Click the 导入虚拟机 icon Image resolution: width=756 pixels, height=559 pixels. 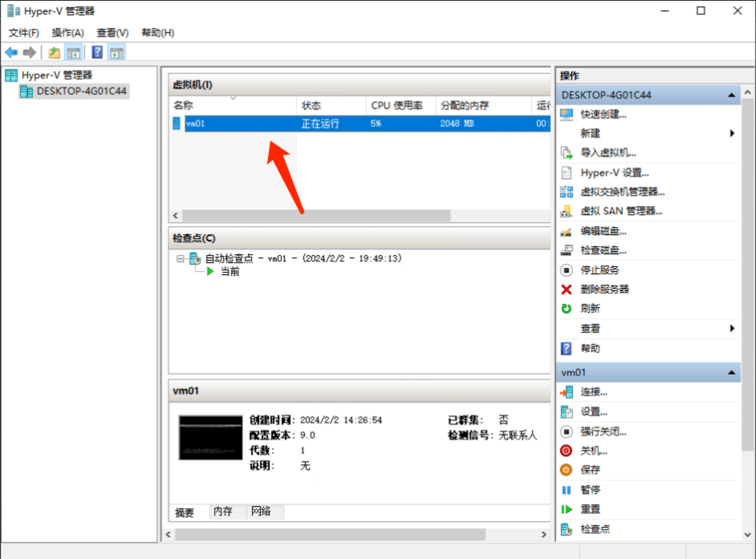567,153
